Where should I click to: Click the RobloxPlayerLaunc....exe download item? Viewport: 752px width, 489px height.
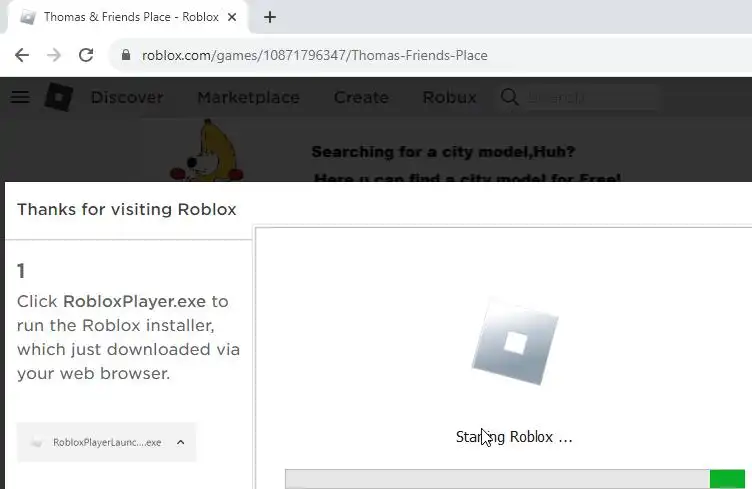(106, 442)
